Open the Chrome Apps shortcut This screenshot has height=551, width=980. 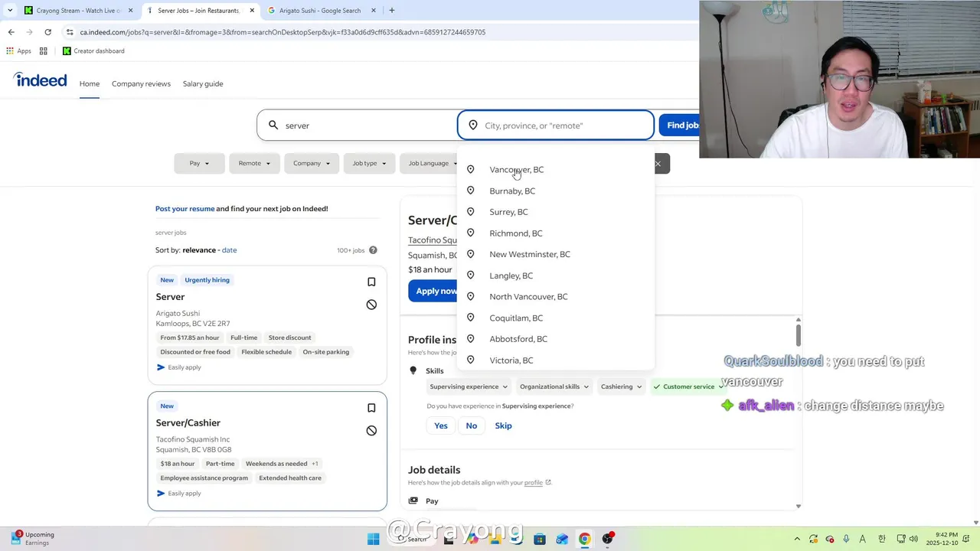[19, 51]
